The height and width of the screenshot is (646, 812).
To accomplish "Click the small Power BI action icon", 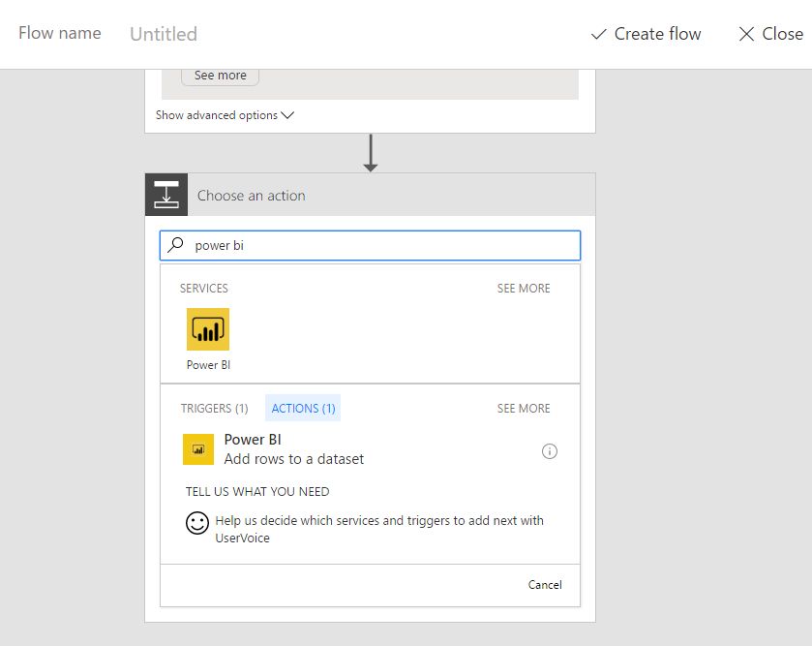I will pyautogui.click(x=198, y=449).
